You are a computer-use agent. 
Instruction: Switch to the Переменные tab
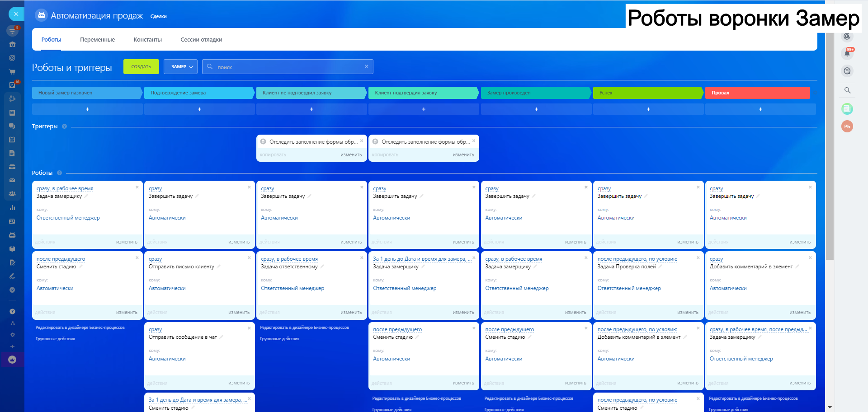[97, 40]
